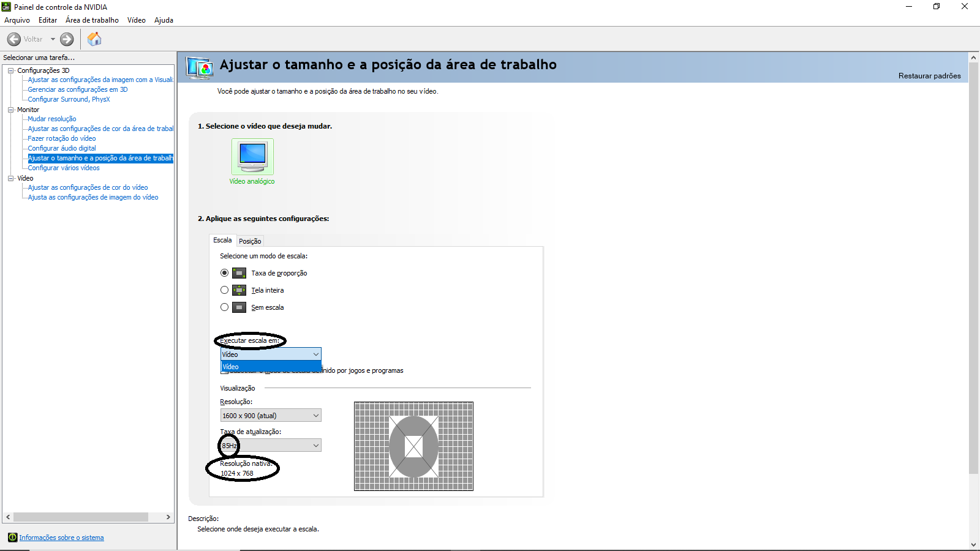Image resolution: width=980 pixels, height=551 pixels.
Task: Click the Sem escala scaling icon
Action: coord(239,307)
